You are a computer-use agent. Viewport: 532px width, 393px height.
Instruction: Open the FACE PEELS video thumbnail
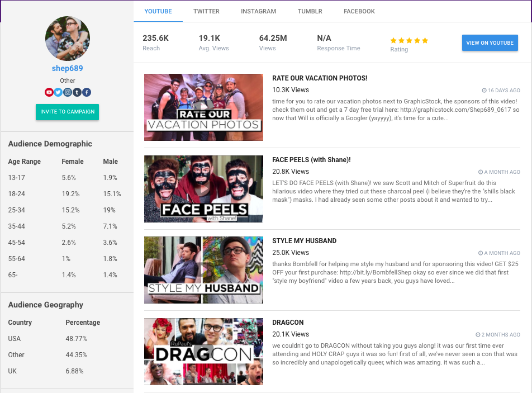203,189
